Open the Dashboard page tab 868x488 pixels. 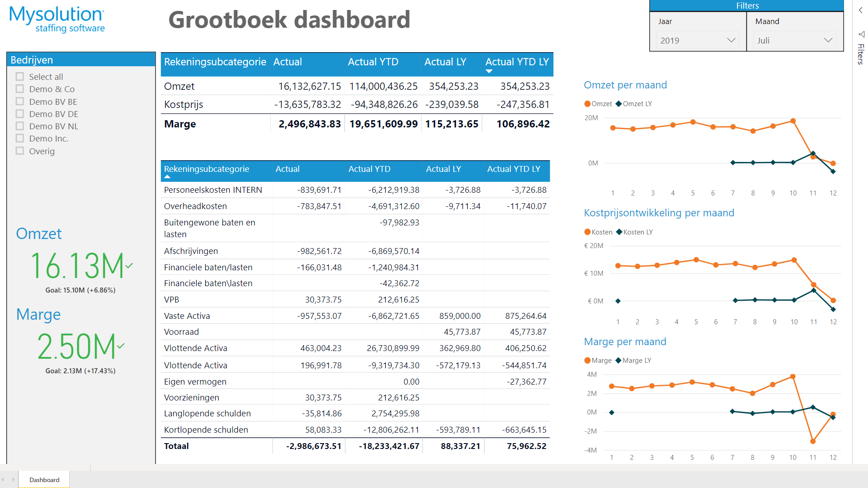click(44, 480)
